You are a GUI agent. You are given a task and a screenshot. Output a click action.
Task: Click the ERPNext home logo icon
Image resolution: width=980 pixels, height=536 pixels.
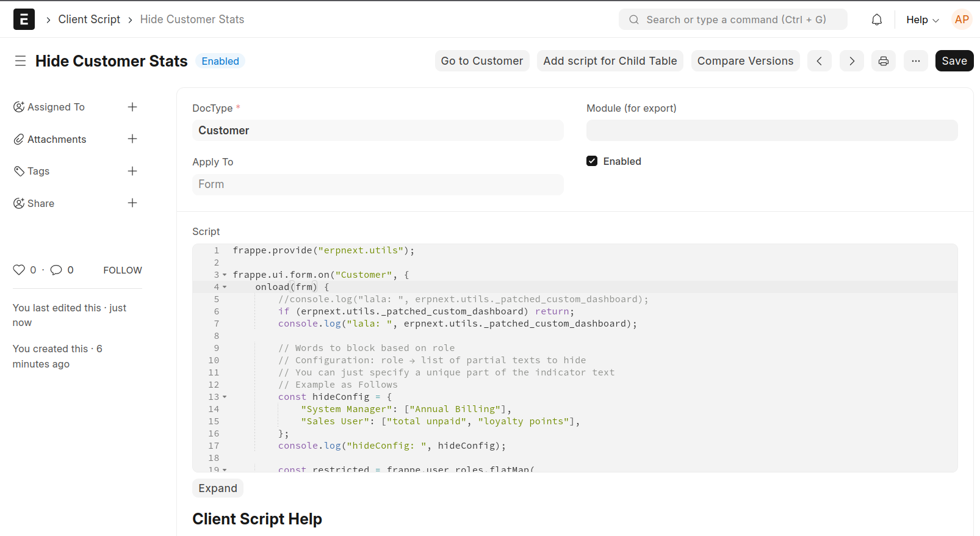point(24,20)
